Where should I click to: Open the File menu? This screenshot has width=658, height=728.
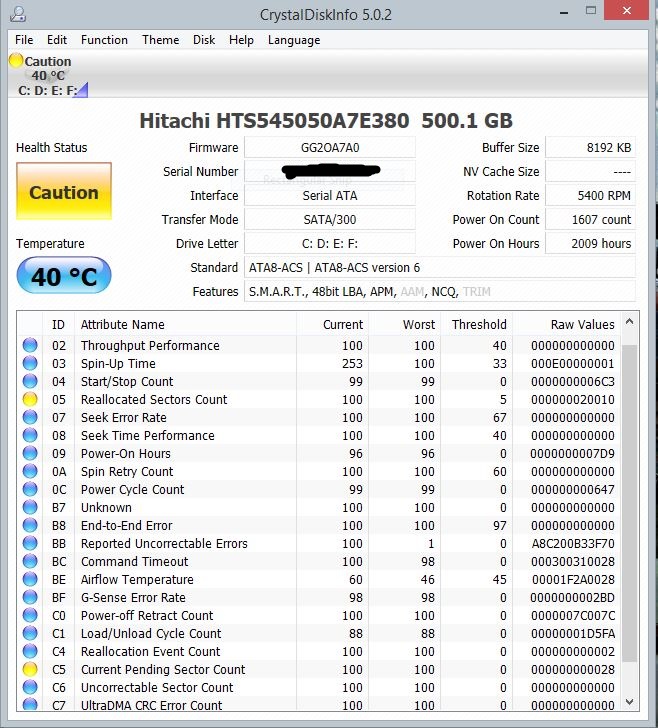click(x=24, y=40)
